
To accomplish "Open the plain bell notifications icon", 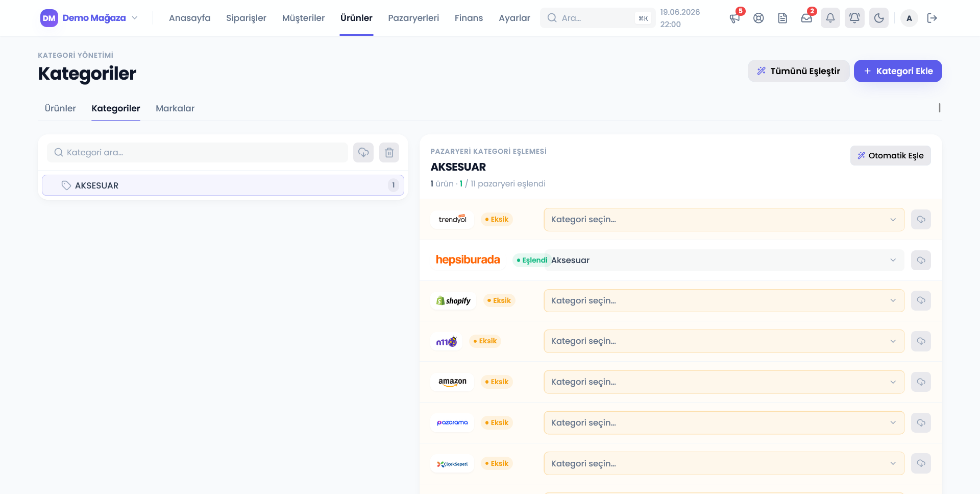I will tap(830, 18).
